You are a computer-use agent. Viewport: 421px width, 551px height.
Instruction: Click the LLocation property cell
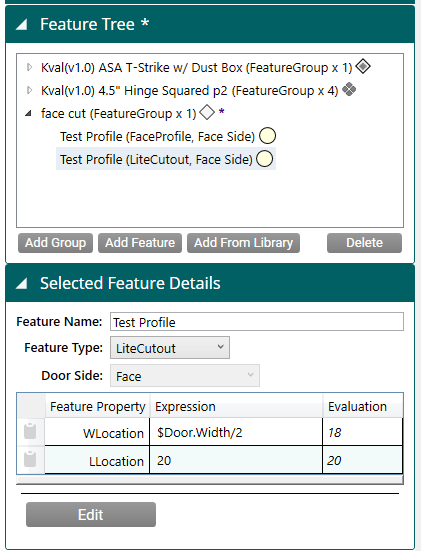[97, 460]
